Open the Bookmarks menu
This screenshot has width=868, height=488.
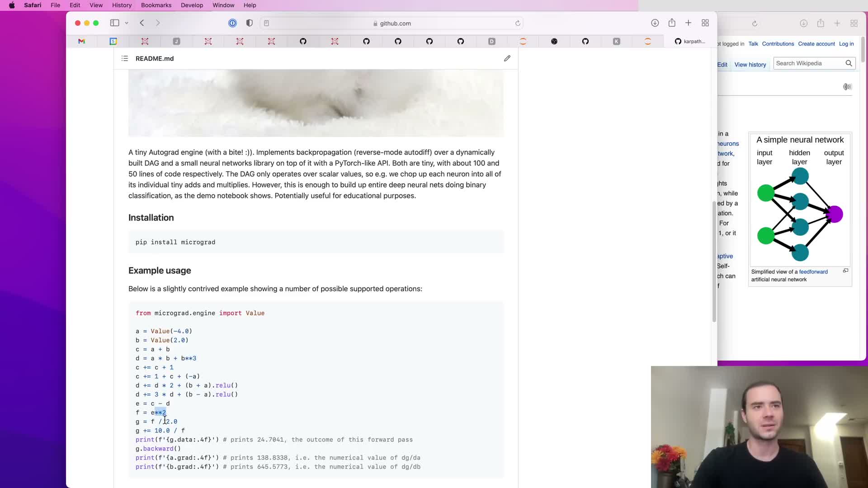pyautogui.click(x=156, y=5)
